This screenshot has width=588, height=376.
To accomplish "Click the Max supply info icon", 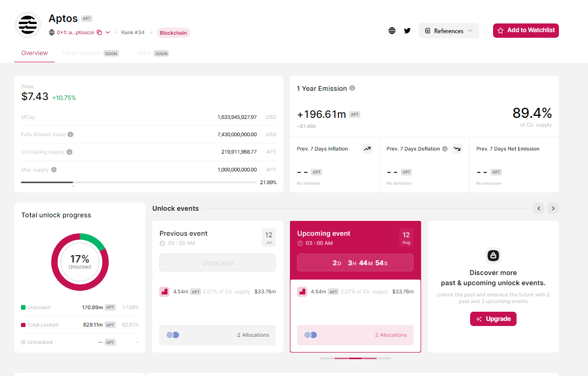I will [54, 169].
